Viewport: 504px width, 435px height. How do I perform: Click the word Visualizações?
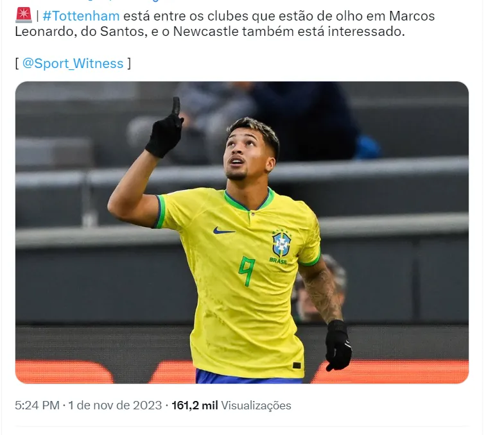click(256, 405)
